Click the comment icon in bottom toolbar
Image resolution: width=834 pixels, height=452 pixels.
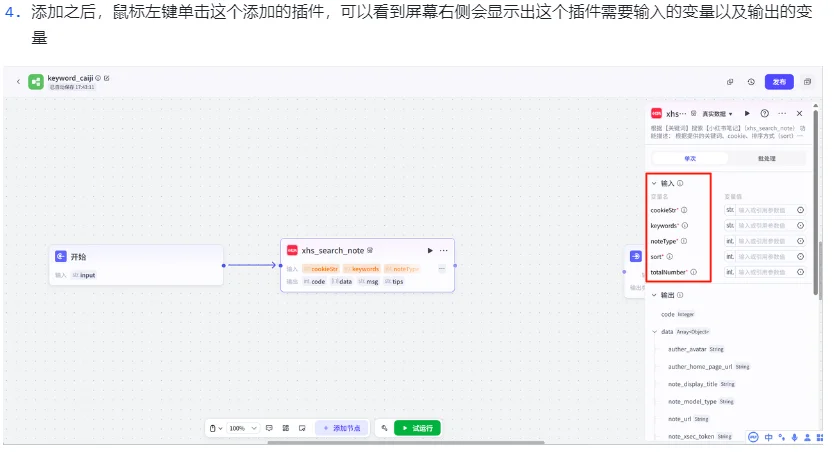[x=269, y=428]
